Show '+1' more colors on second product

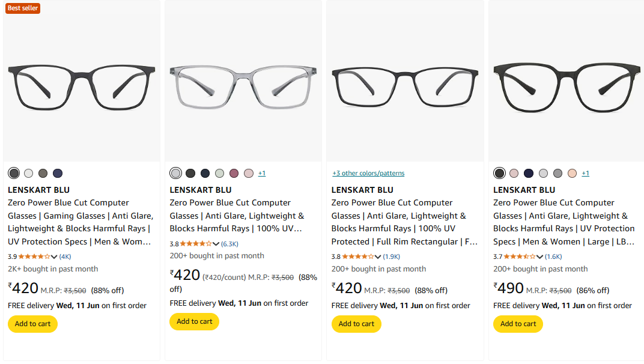(x=262, y=174)
